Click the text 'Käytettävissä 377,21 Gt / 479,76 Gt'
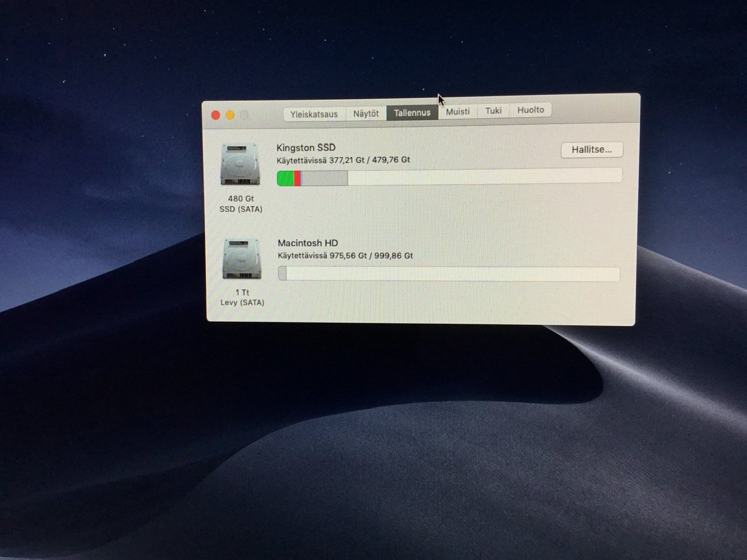747x560 pixels. (x=343, y=160)
